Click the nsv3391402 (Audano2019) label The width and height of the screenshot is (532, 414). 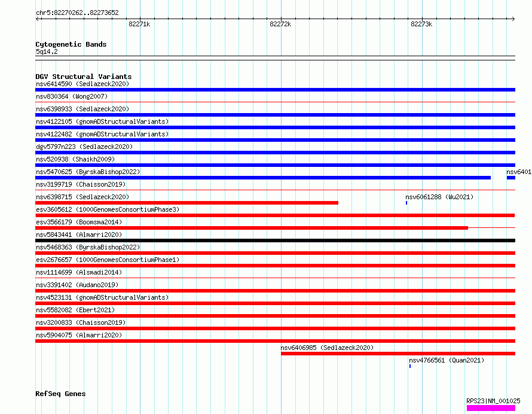(77, 285)
